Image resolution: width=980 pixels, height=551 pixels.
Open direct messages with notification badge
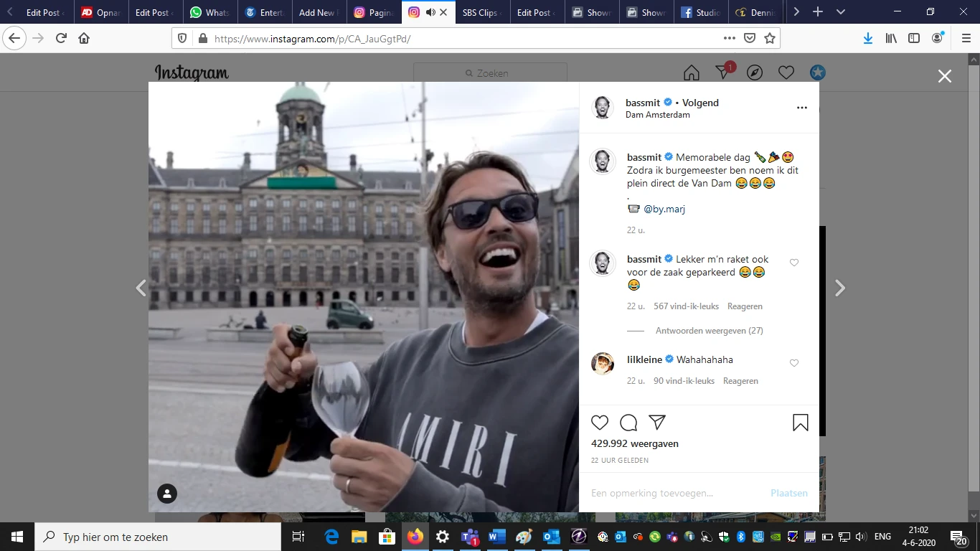pos(723,72)
